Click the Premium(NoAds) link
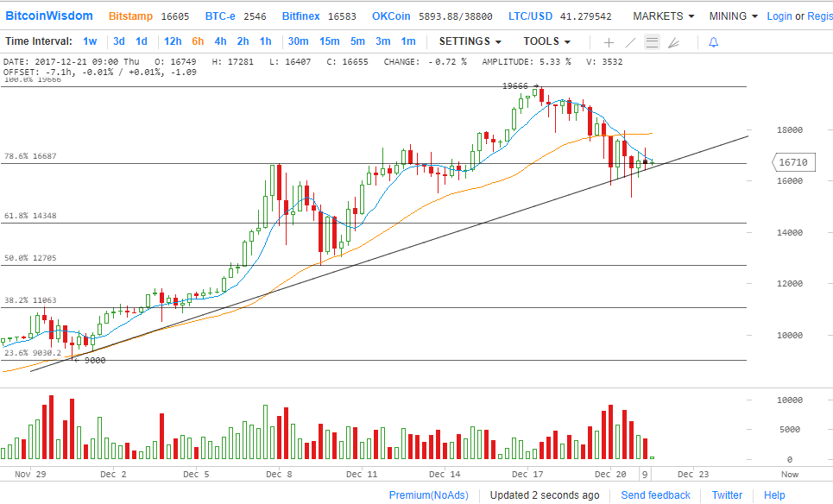 coord(429,495)
